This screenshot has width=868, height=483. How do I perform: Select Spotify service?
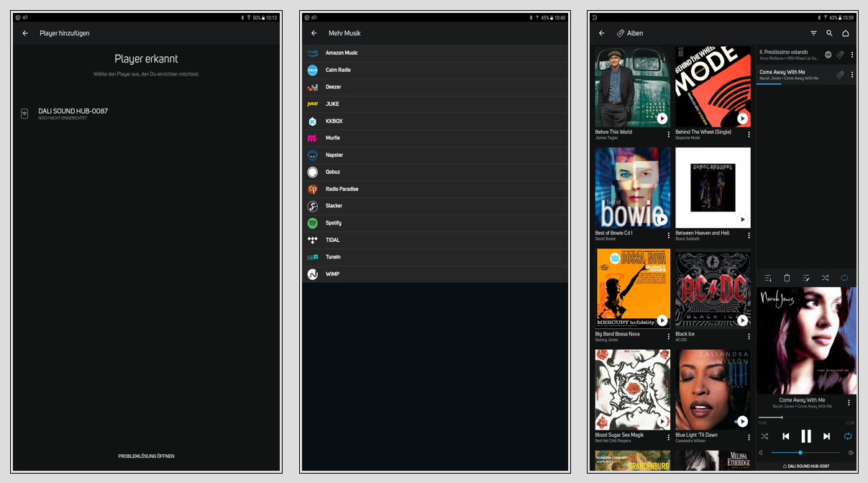coord(435,223)
